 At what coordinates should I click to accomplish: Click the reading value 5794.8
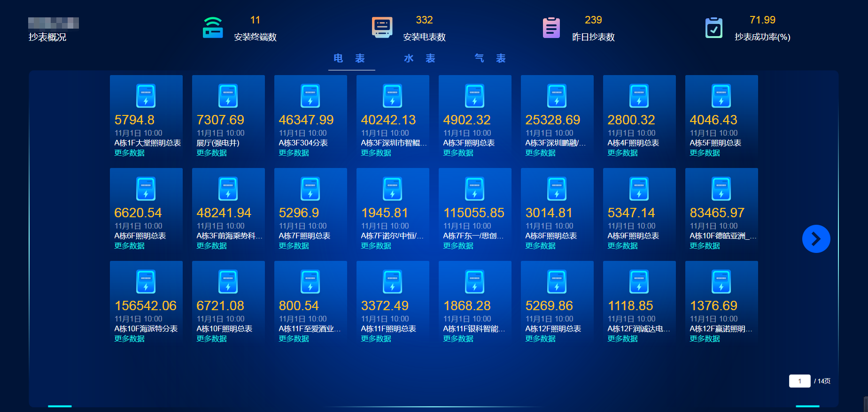(x=134, y=120)
